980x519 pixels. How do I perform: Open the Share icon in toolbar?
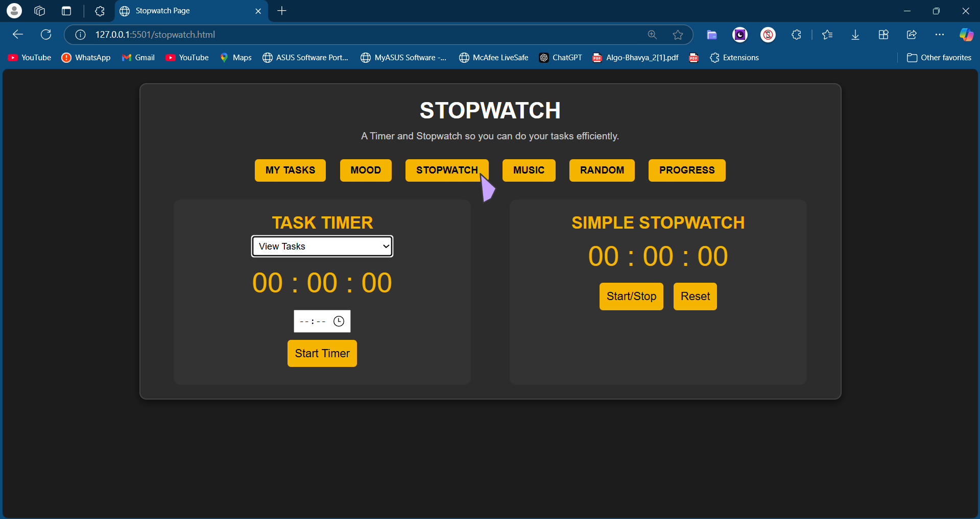click(912, 35)
